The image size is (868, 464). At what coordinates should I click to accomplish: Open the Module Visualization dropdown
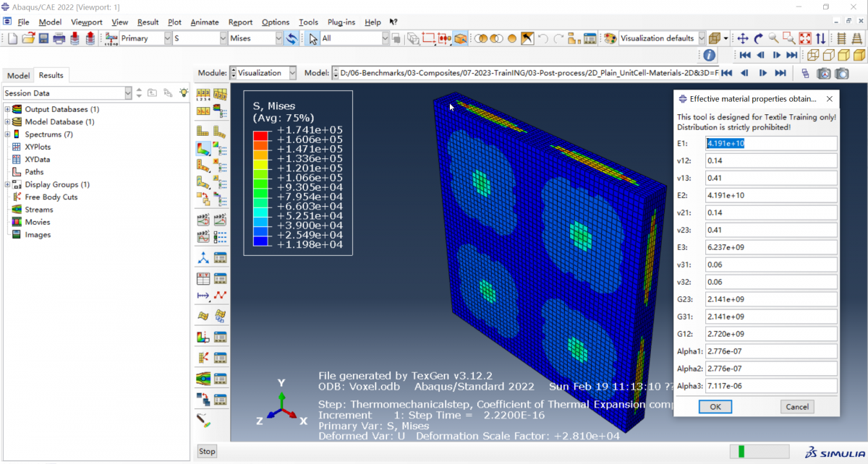pyautogui.click(x=263, y=73)
